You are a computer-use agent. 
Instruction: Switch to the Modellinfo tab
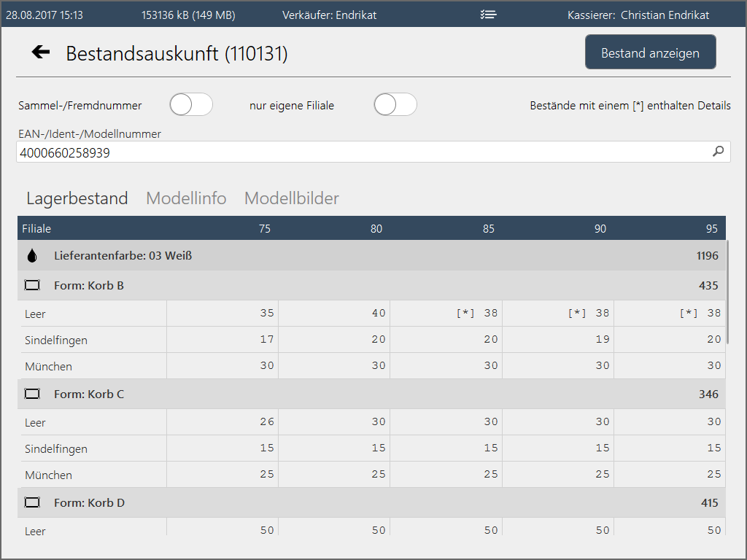coord(186,198)
